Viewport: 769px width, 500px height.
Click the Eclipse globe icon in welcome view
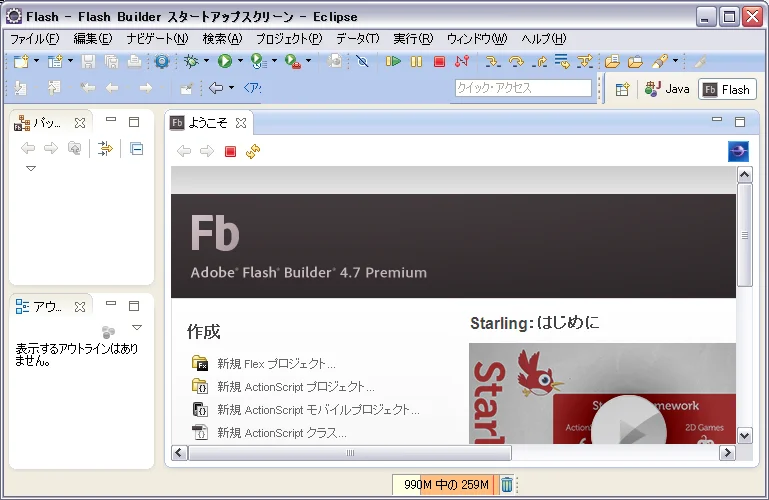[738, 151]
